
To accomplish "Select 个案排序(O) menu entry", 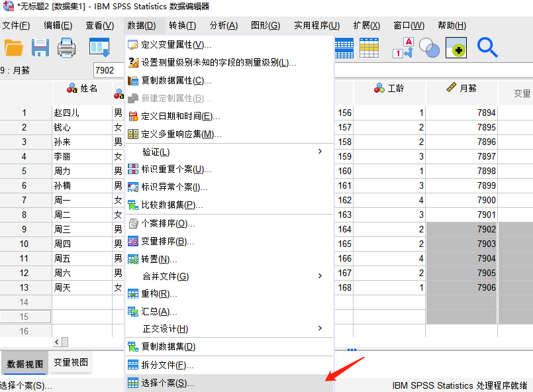I will 229,223.
